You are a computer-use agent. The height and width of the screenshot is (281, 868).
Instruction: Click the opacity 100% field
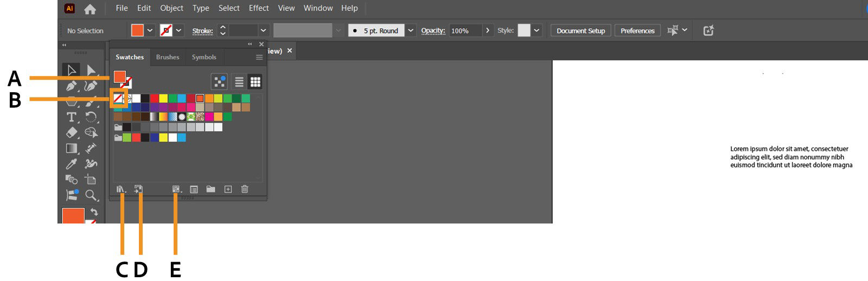click(465, 30)
